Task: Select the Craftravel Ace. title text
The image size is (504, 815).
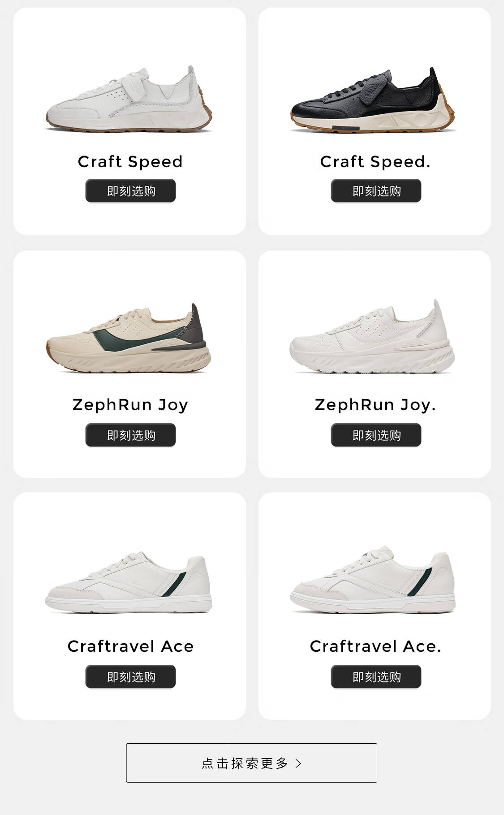Action: click(x=375, y=646)
